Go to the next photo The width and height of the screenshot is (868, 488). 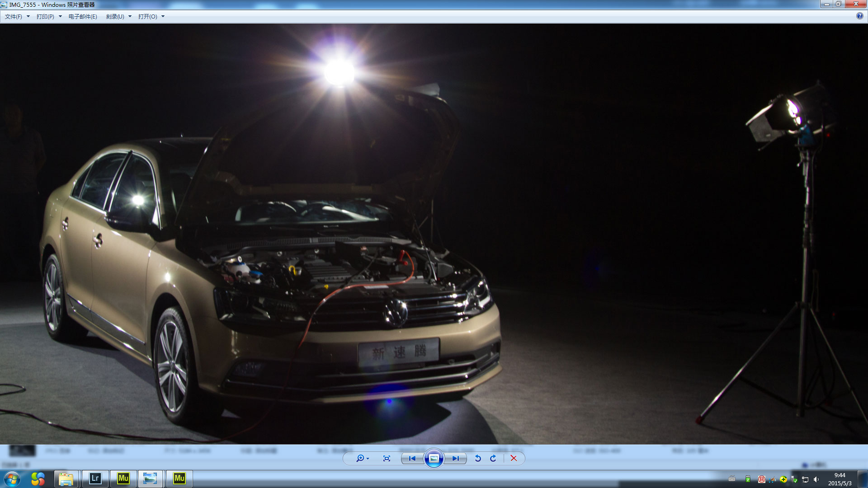click(x=455, y=458)
